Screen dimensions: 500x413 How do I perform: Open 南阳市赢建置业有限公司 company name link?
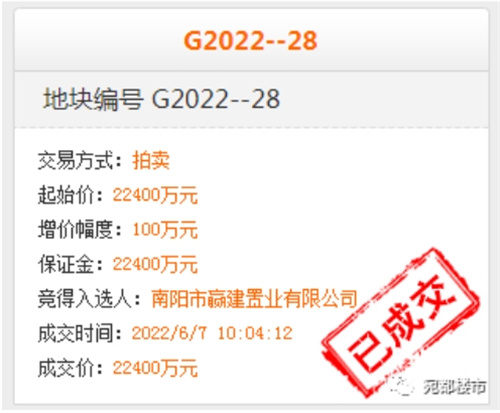254,299
